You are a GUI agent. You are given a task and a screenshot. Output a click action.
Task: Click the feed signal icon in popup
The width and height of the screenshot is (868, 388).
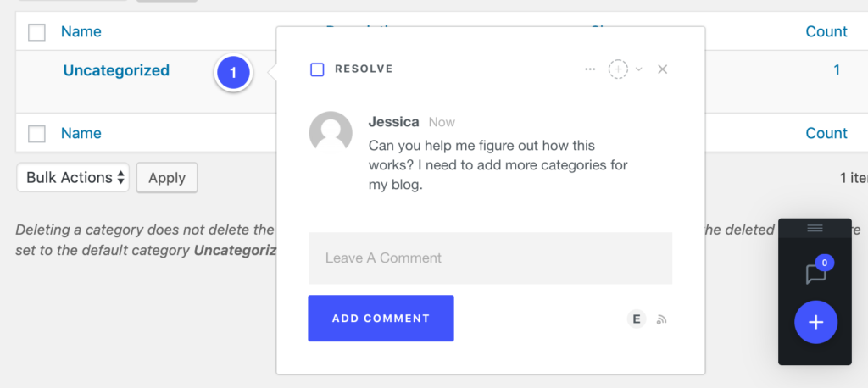click(x=662, y=319)
